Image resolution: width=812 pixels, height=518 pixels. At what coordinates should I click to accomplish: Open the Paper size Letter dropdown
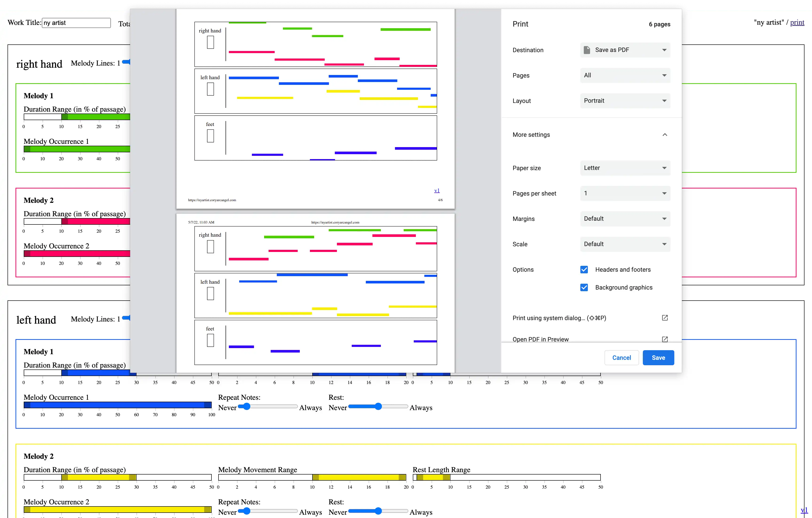click(x=625, y=168)
